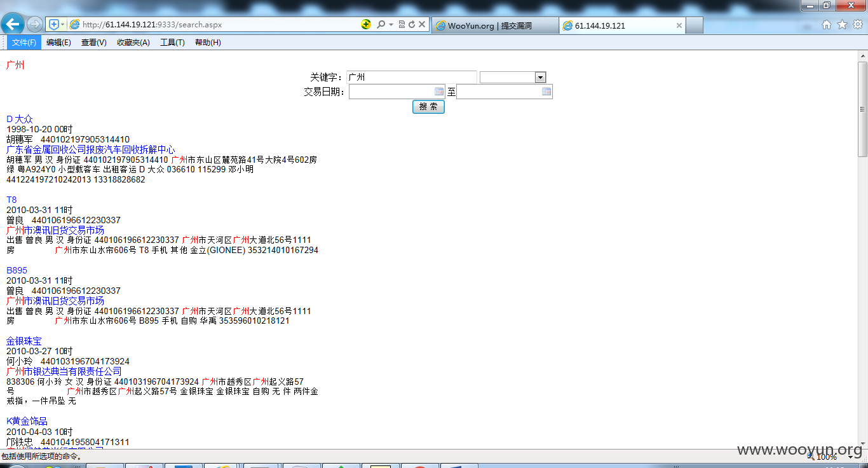The height and width of the screenshot is (468, 868).
Task: Open 广州市澳讯旧货交易市场 link under T8
Action: (x=55, y=230)
